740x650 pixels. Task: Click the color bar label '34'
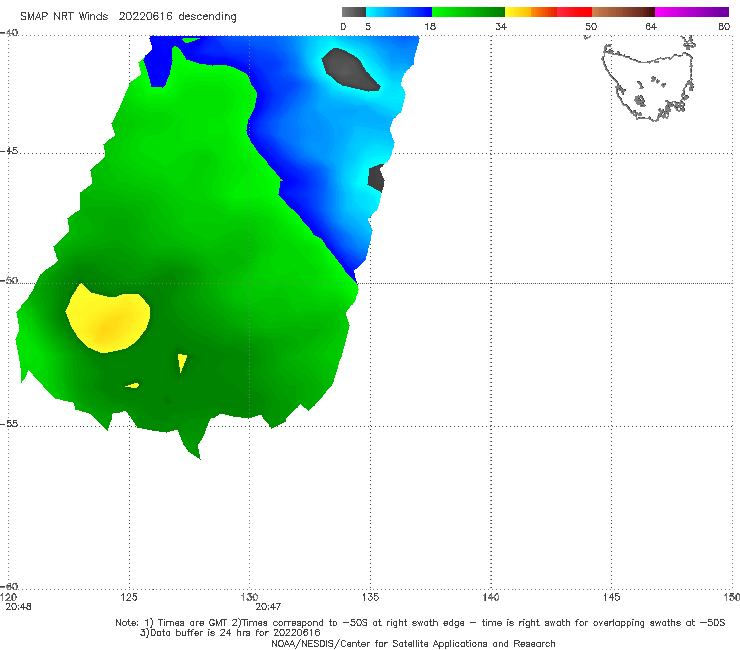tap(501, 26)
